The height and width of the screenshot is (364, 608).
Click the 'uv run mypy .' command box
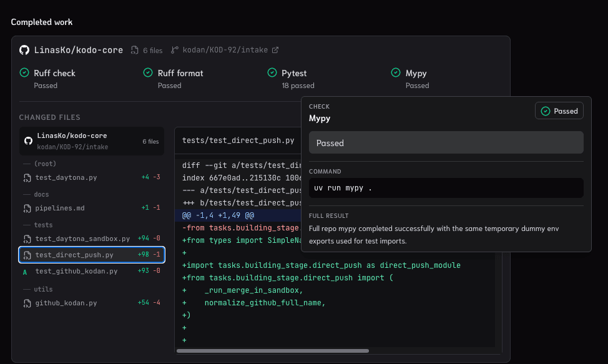tap(446, 188)
